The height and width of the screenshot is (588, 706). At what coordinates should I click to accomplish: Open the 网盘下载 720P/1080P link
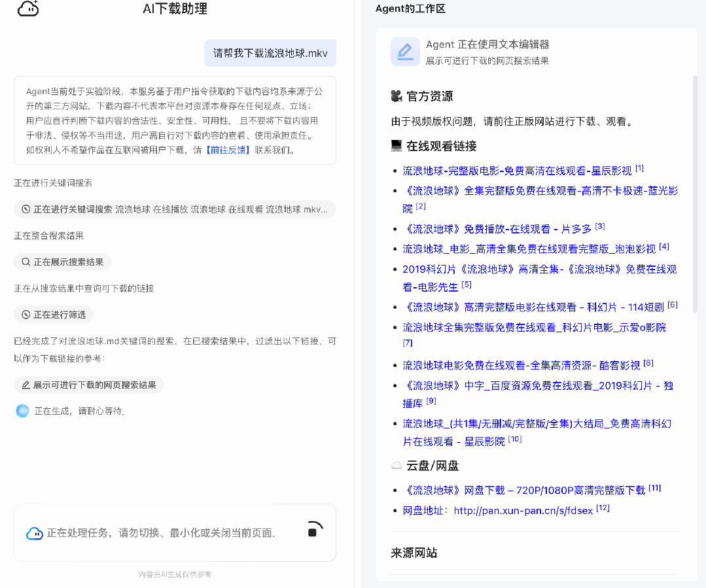525,490
